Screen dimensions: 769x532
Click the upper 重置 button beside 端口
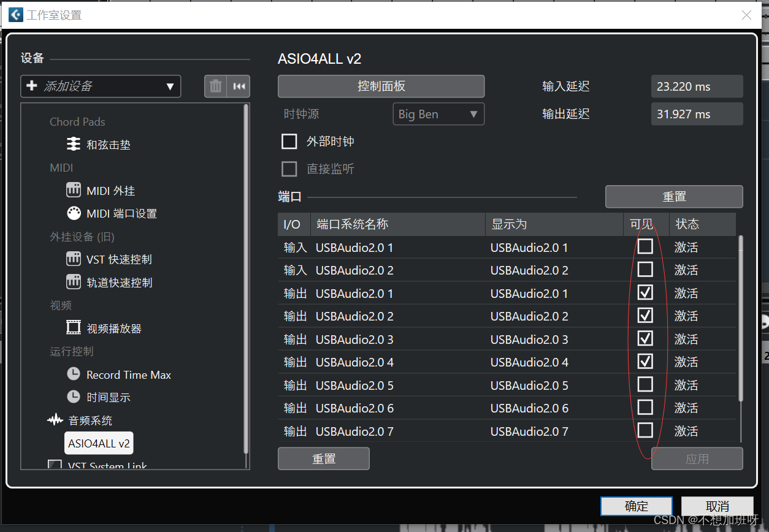pos(674,197)
